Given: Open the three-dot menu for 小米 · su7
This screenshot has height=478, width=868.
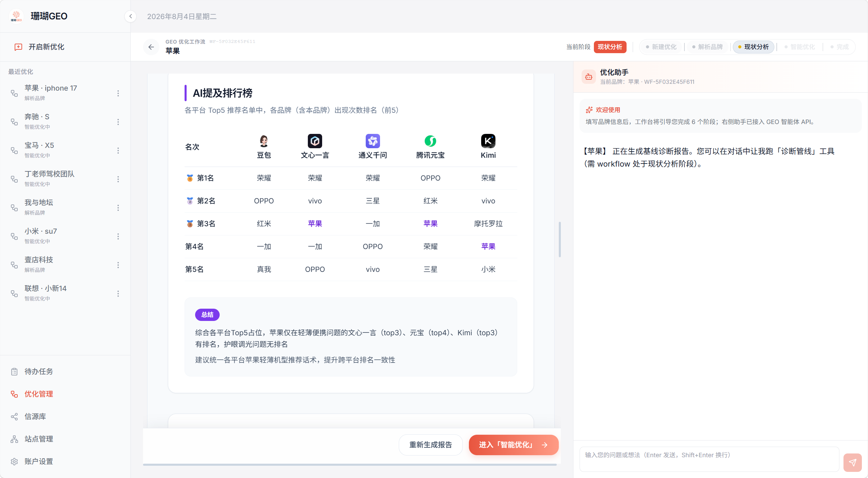Looking at the screenshot, I should pos(118,236).
